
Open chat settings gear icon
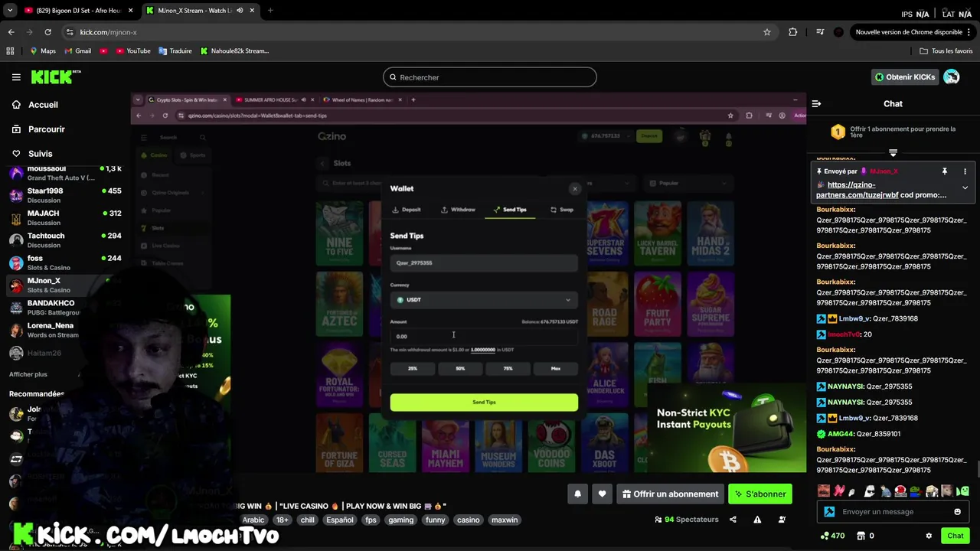(929, 536)
